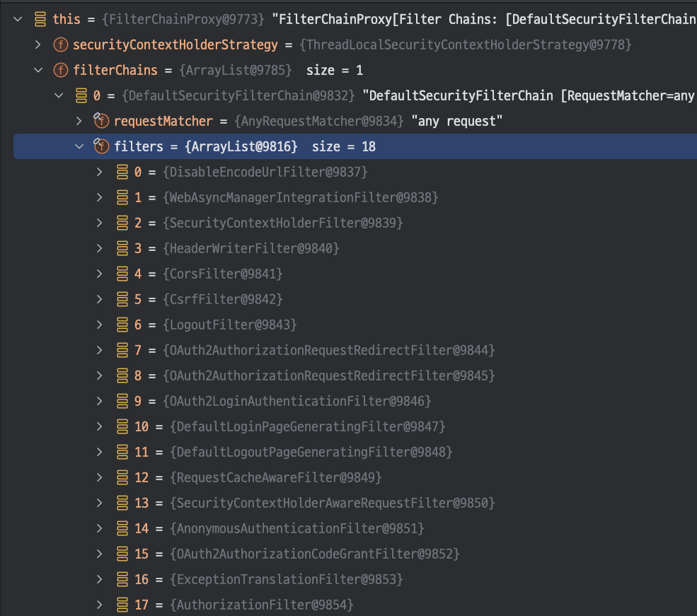Click field icon of securityContextHolderStrategy
The height and width of the screenshot is (616, 697).
click(x=60, y=45)
